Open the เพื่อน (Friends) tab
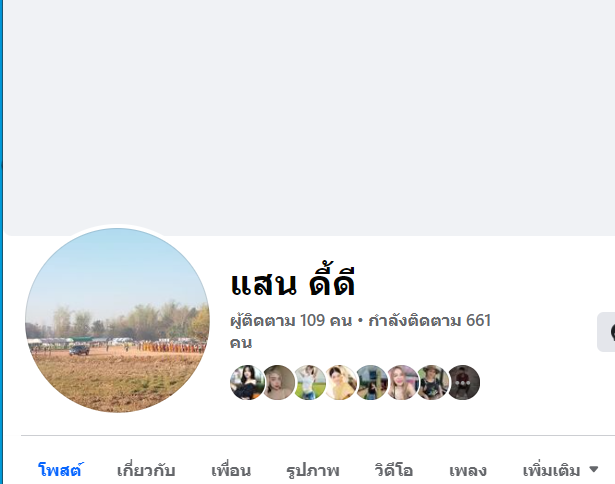The image size is (615, 484). click(x=231, y=470)
